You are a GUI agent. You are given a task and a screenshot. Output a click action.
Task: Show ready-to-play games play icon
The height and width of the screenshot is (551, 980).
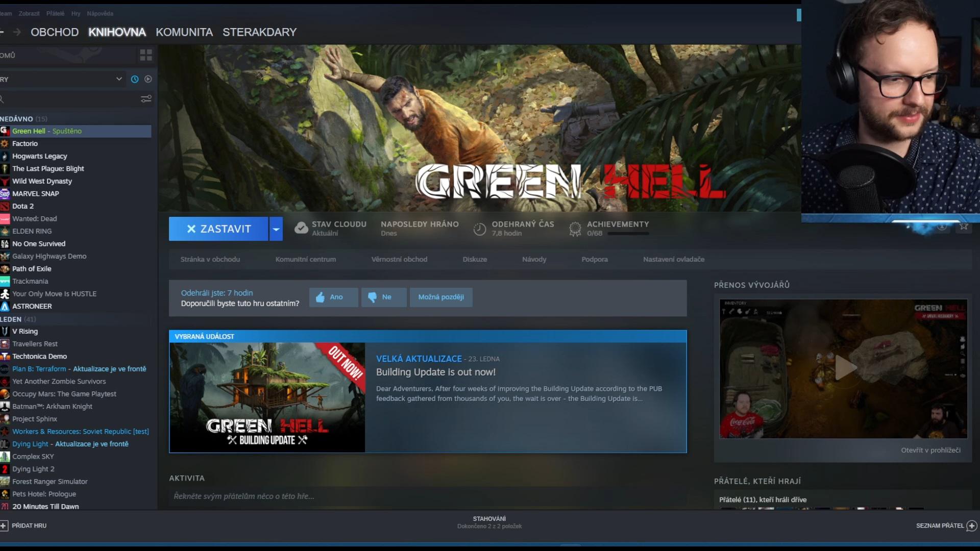148,79
